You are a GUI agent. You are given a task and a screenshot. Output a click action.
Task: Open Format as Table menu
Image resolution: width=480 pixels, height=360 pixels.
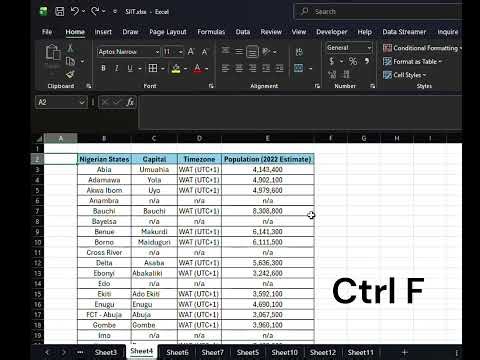412,62
